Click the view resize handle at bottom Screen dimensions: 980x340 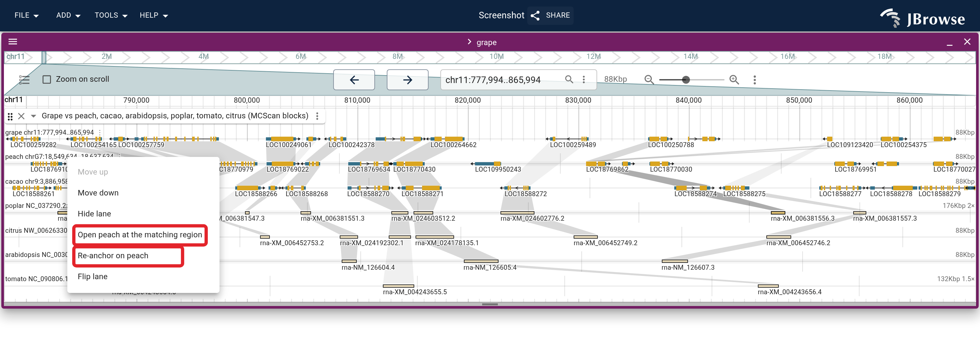pos(490,304)
